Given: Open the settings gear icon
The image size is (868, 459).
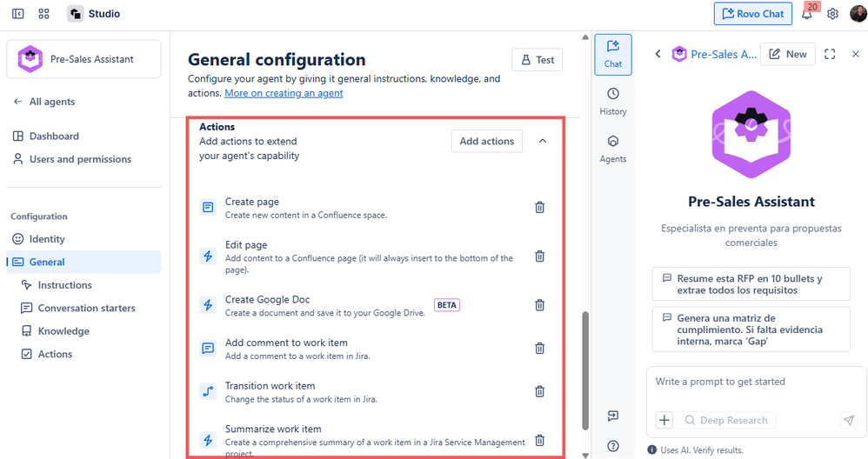Looking at the screenshot, I should coord(832,14).
